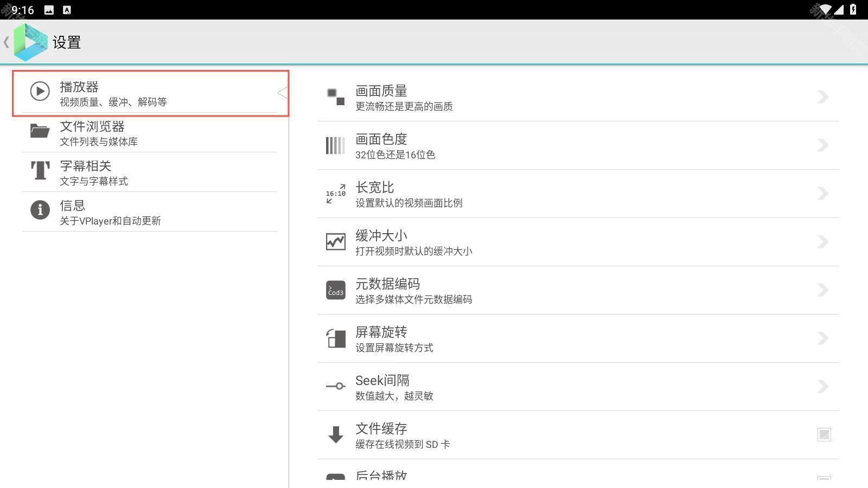Click the 文件浏览器 folder icon
The height and width of the screenshot is (488, 868).
pos(39,131)
